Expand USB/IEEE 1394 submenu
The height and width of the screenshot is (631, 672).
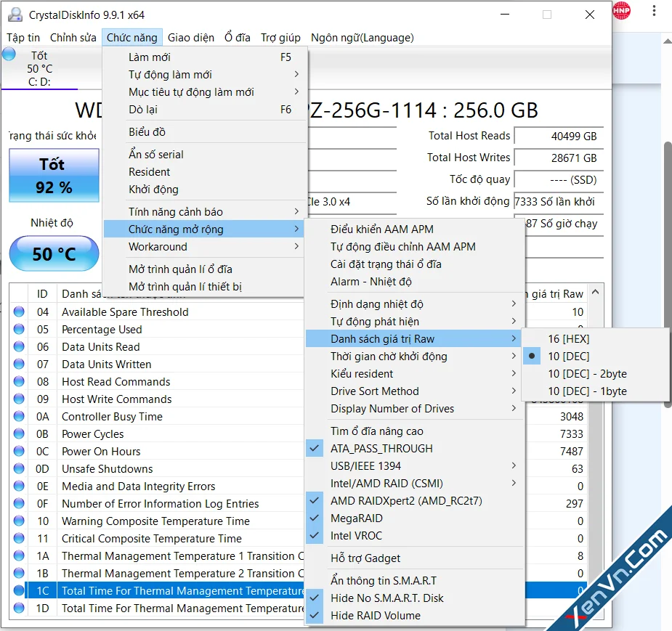pyautogui.click(x=415, y=465)
